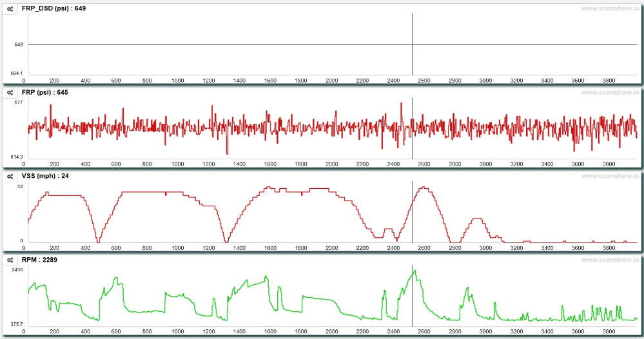Click scanshare.io watermark in VSS chart
This screenshot has width=644, height=339.
click(x=610, y=175)
